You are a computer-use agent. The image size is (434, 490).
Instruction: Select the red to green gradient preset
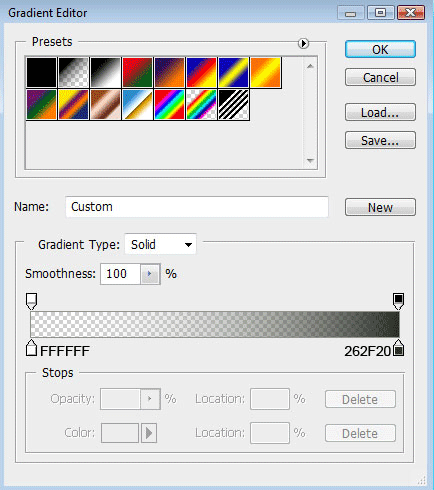pyautogui.click(x=137, y=73)
